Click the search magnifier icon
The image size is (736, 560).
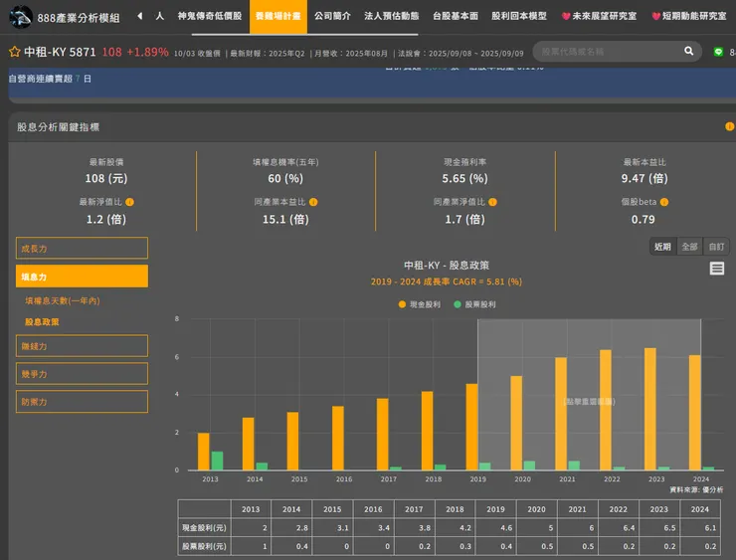[x=688, y=51]
